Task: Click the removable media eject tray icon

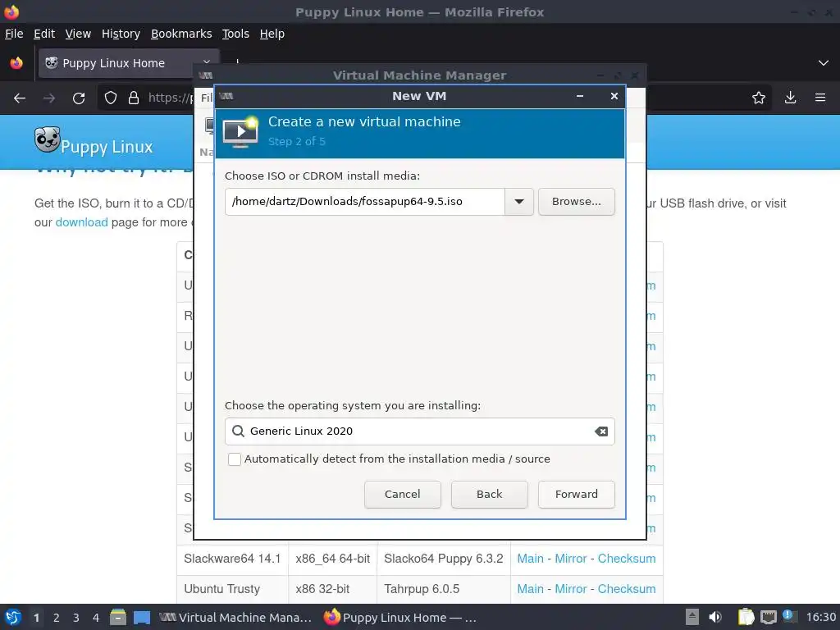Action: [x=692, y=618]
